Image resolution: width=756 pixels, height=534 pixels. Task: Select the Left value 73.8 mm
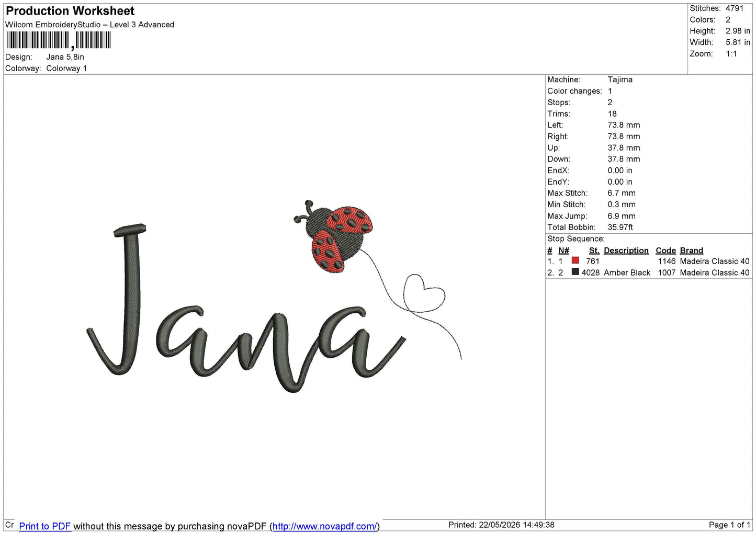[x=624, y=125]
